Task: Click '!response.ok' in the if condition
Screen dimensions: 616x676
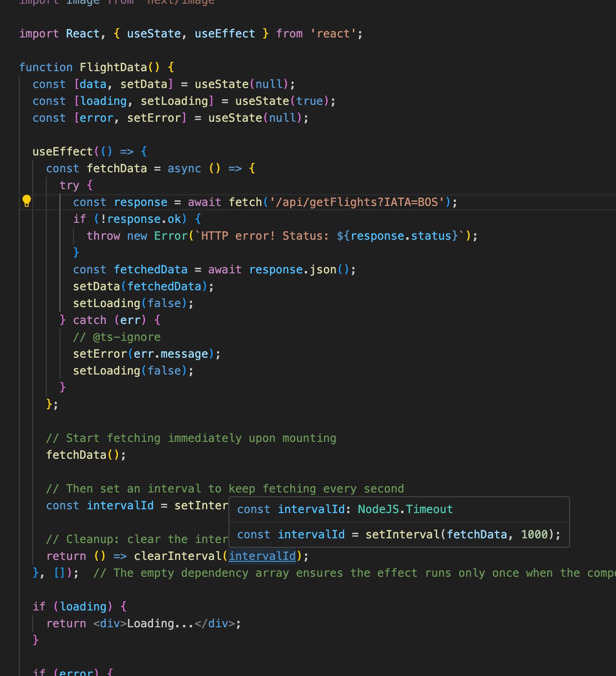Action: [140, 219]
